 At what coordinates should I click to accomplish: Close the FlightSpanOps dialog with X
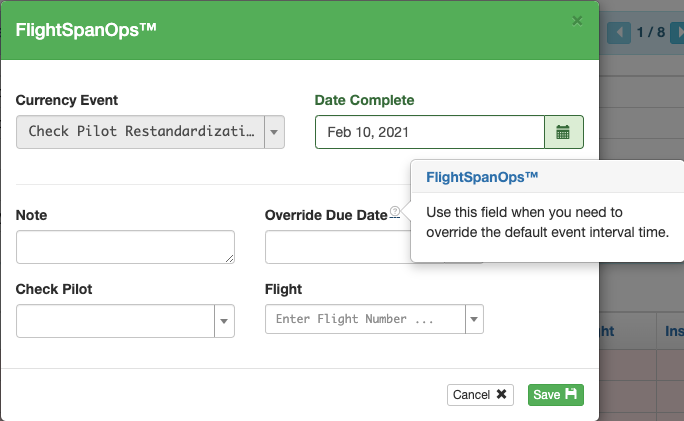(x=577, y=21)
